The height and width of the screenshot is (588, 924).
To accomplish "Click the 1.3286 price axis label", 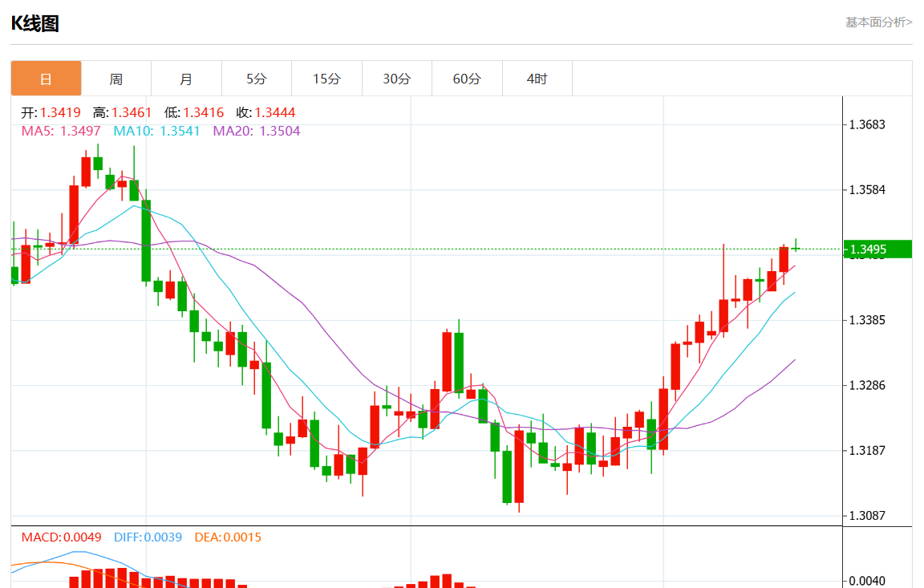I will [x=867, y=385].
